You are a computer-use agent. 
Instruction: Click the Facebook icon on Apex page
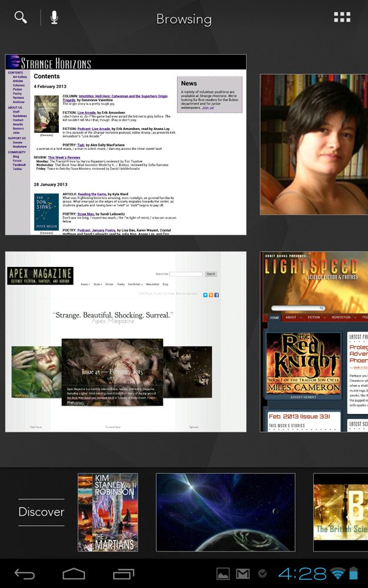coord(217,295)
